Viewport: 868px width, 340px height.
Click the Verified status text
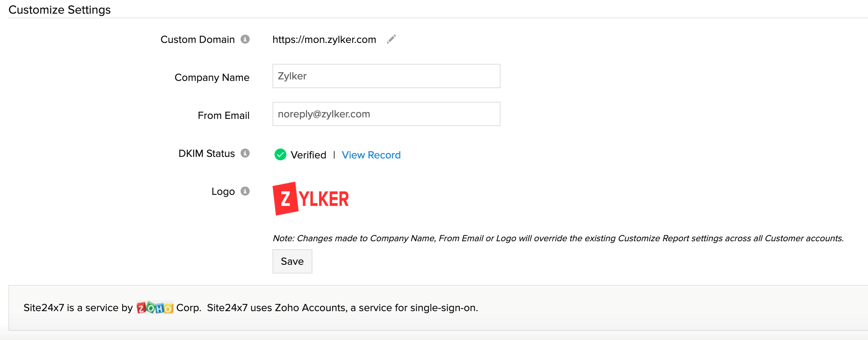(x=308, y=155)
